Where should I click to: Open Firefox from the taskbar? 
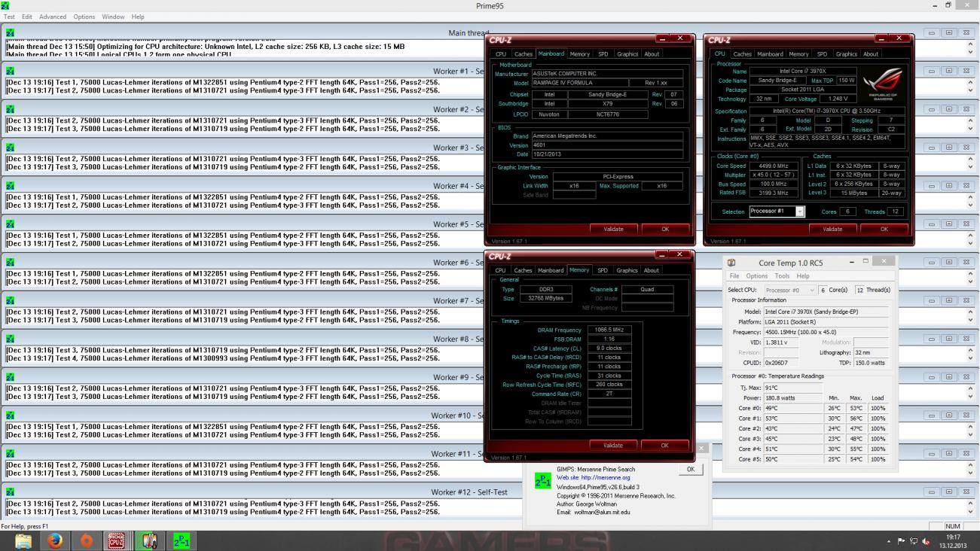pyautogui.click(x=54, y=540)
